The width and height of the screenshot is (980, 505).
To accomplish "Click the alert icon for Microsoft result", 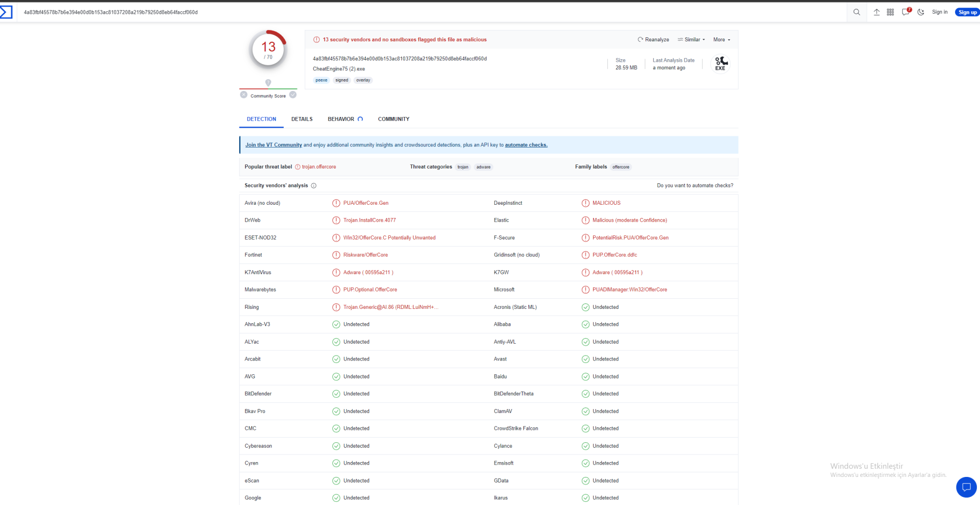I will pos(585,290).
